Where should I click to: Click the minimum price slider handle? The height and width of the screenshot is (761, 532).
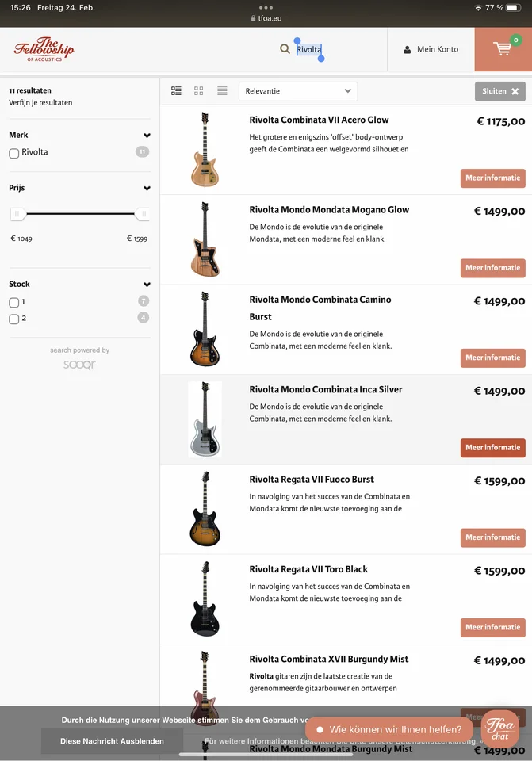[17, 214]
